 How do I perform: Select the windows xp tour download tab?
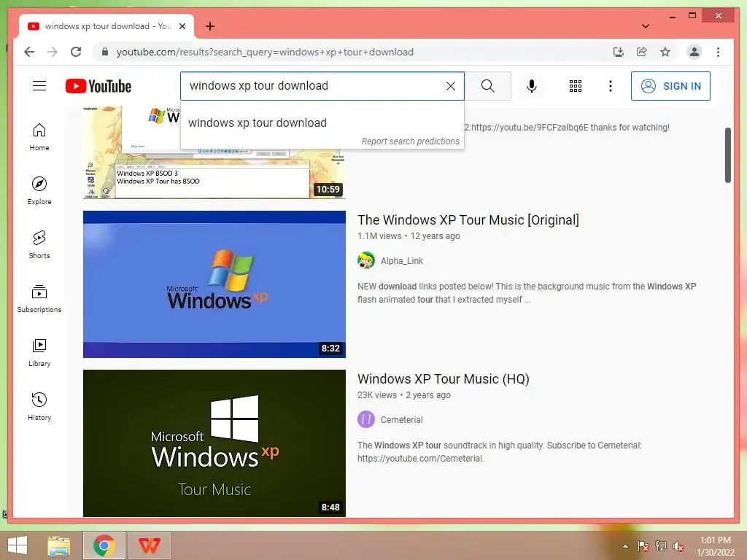pyautogui.click(x=107, y=26)
